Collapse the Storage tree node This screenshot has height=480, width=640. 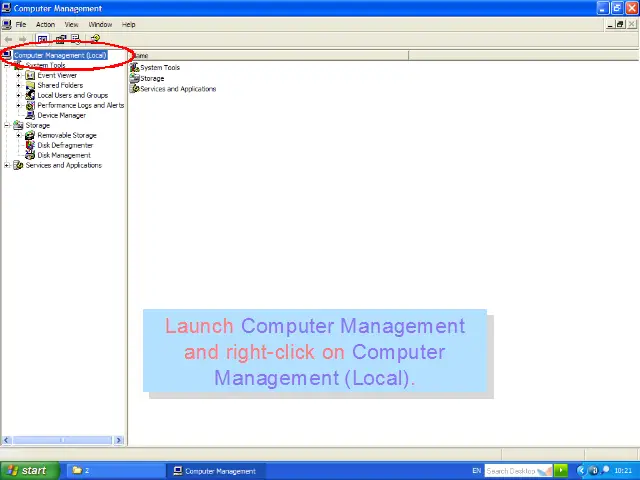(x=7, y=125)
